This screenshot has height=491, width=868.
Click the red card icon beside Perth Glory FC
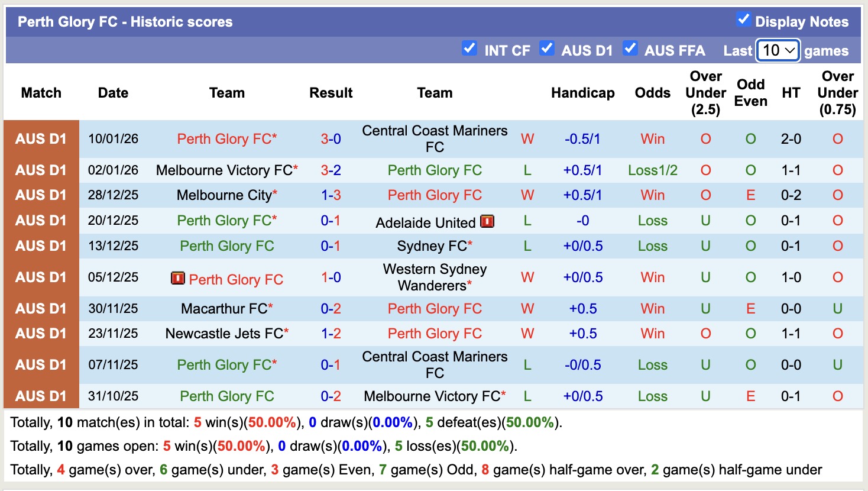(179, 279)
